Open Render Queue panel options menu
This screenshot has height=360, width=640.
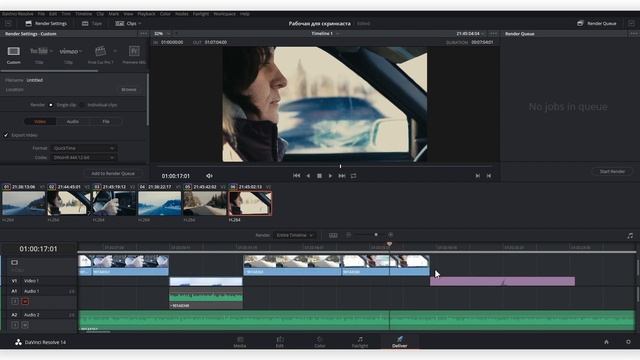point(633,34)
